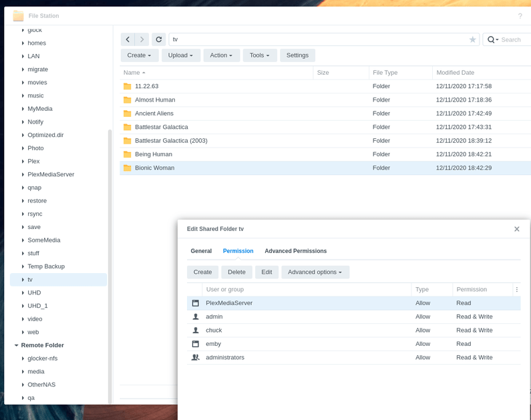Select the Permission tab
This screenshot has width=531, height=420.
238,251
